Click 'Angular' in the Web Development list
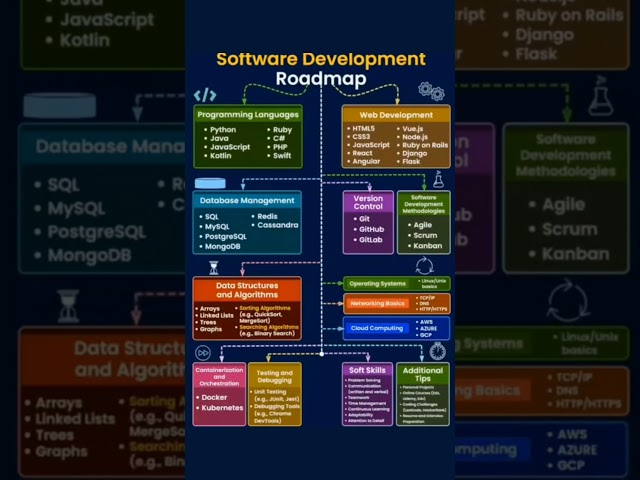This screenshot has width=640, height=480. [x=366, y=161]
